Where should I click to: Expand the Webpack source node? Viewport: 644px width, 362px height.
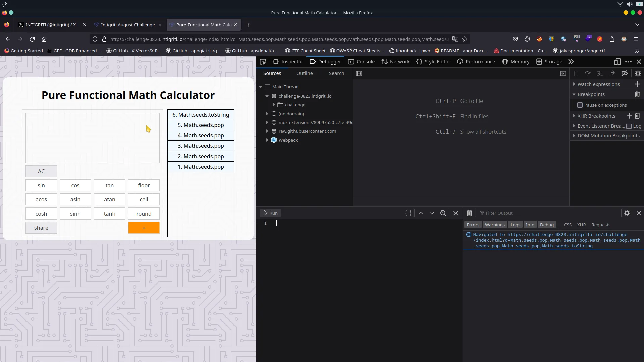(267, 140)
